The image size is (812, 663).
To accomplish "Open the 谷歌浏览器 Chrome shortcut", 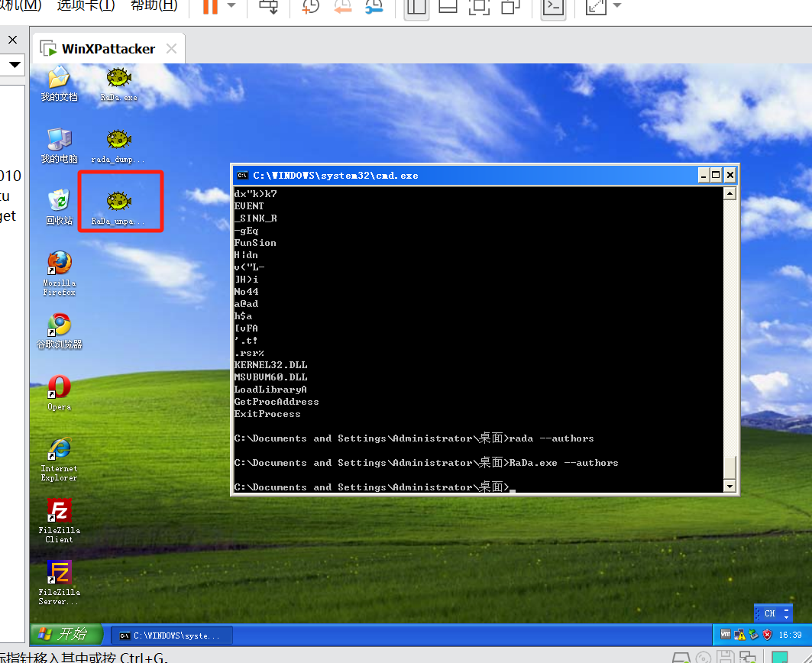I will pyautogui.click(x=59, y=331).
